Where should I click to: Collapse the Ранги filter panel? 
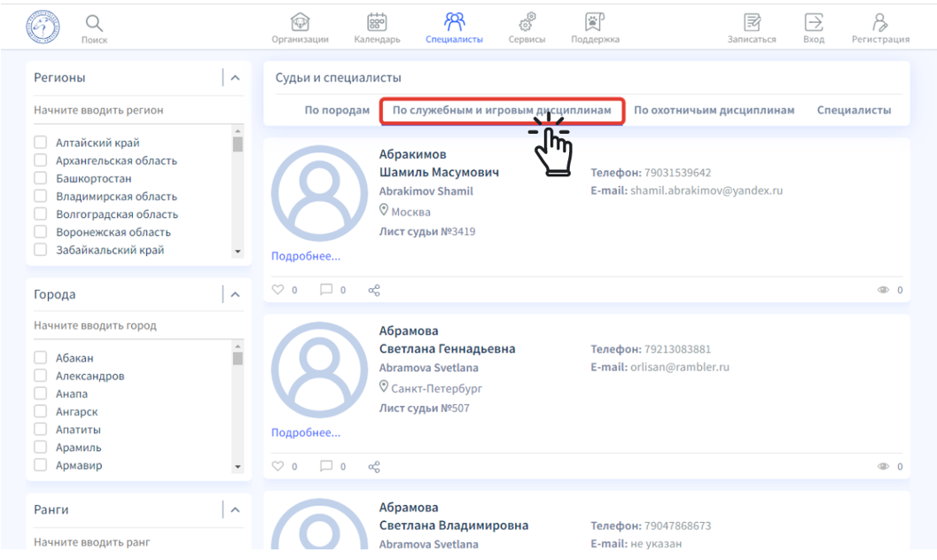pos(235,509)
